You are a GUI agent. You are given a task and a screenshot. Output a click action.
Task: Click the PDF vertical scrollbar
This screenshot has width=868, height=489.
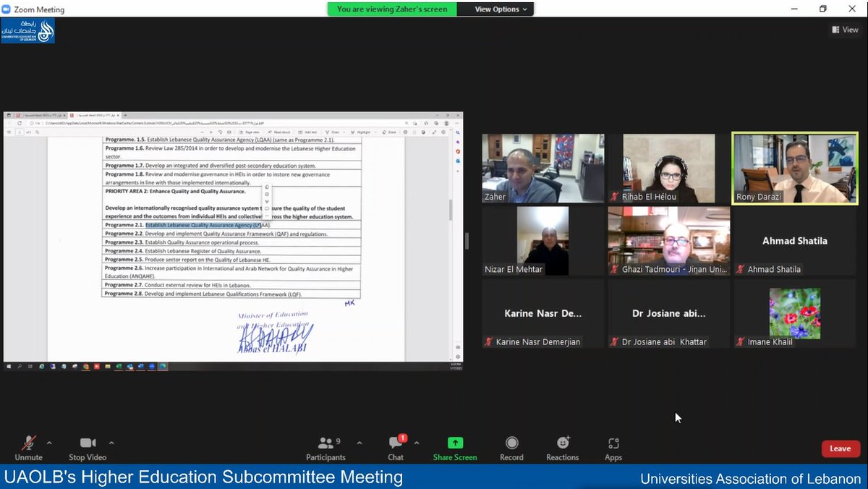(x=450, y=210)
